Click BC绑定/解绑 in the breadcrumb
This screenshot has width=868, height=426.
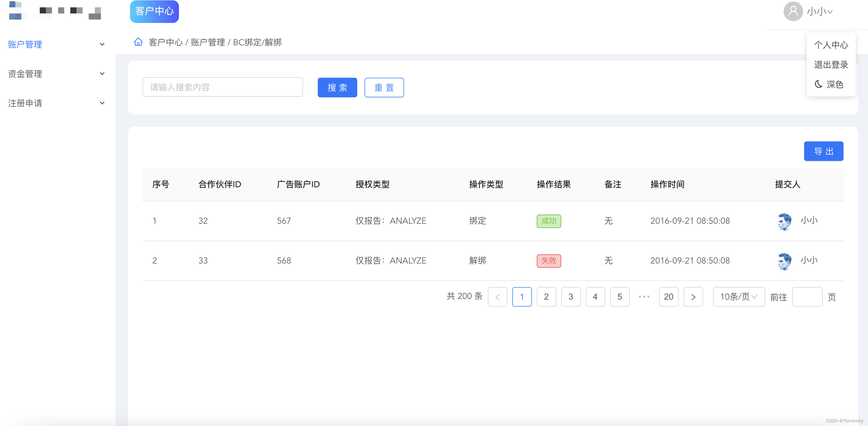258,43
